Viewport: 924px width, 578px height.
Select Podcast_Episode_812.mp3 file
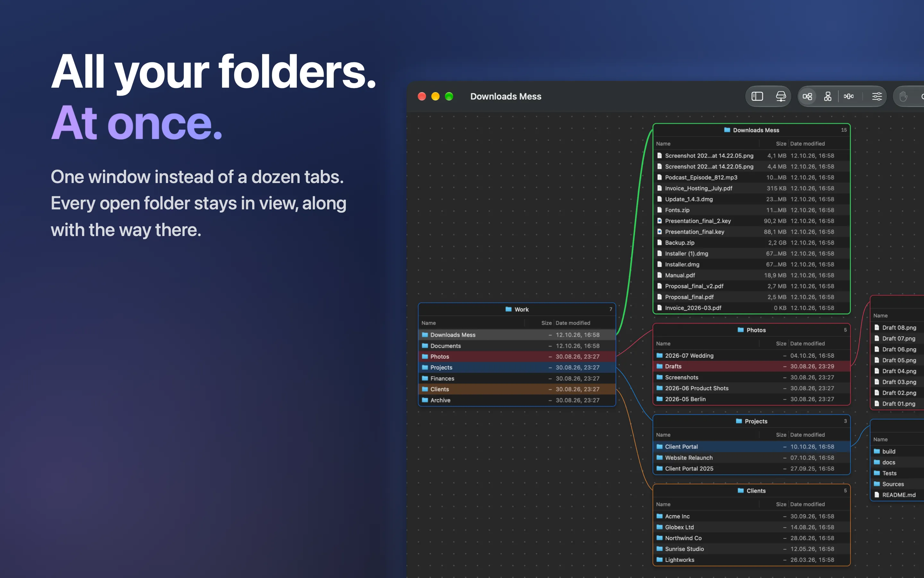coord(751,177)
